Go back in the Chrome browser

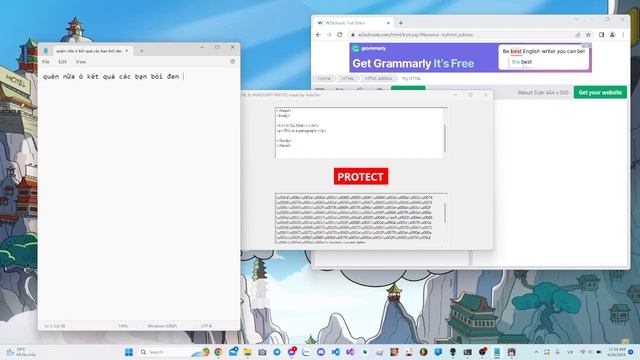point(318,35)
